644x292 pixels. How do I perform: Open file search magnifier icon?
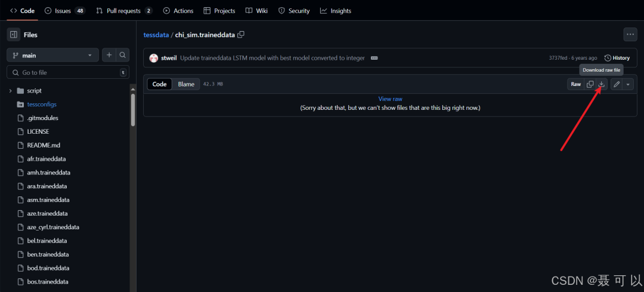point(122,55)
